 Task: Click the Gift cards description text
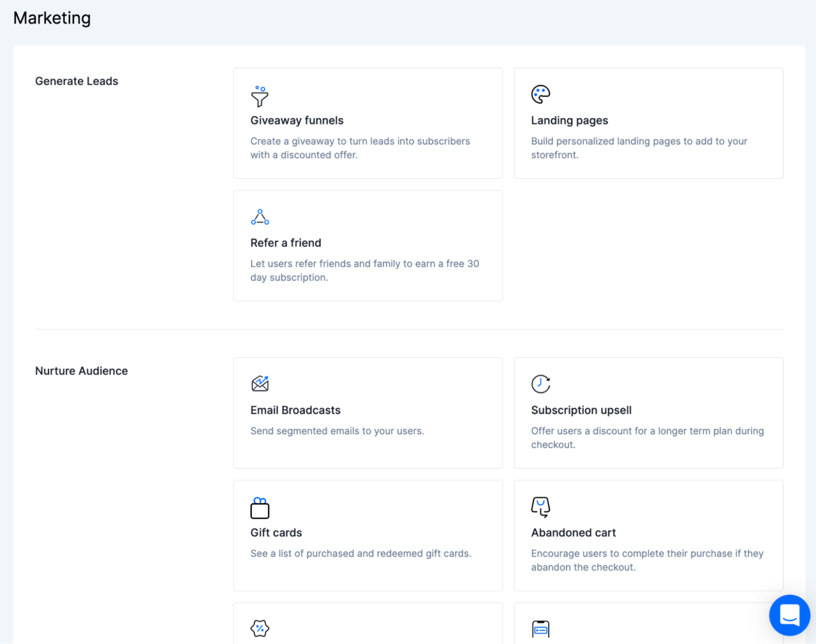pos(361,554)
